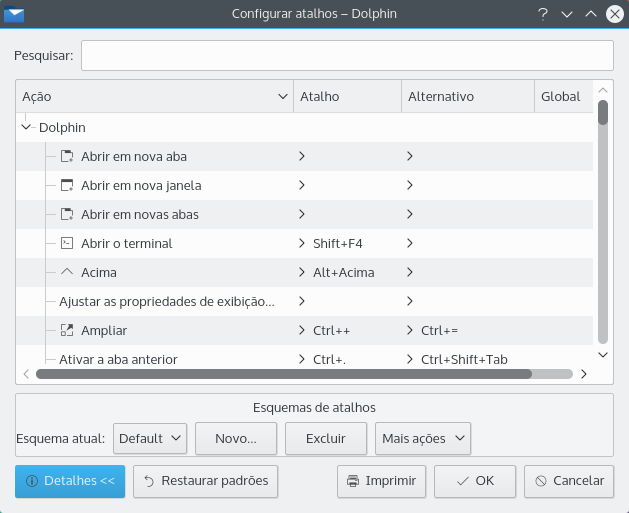This screenshot has width=629, height=513.
Task: Click the app menu icon in title bar
Action: pyautogui.click(x=15, y=14)
